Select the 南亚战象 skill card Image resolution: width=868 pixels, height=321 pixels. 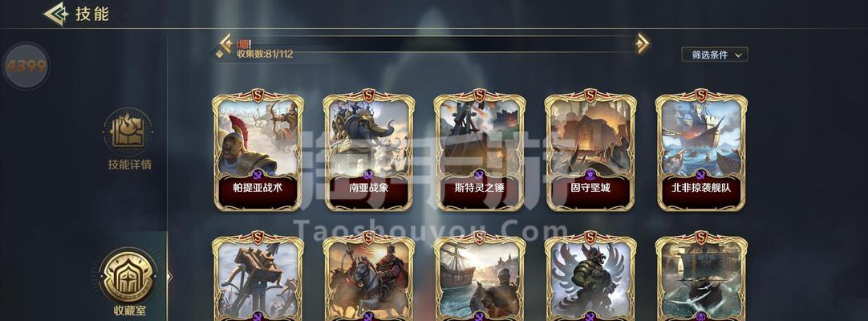369,151
